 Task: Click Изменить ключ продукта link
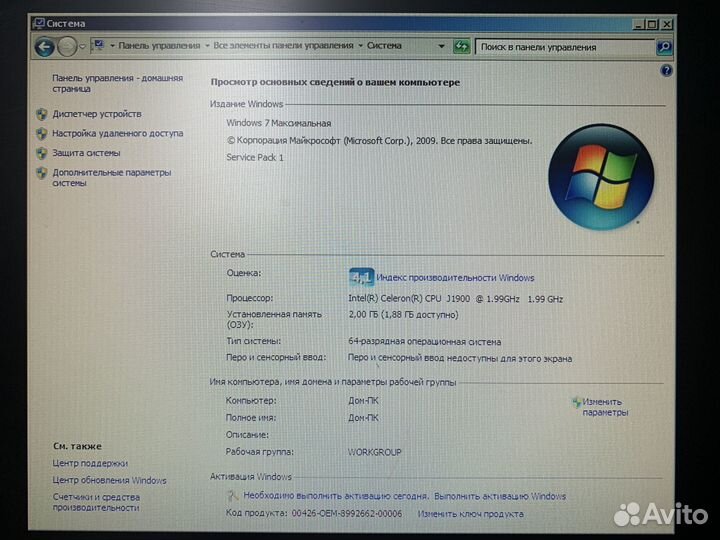(470, 514)
